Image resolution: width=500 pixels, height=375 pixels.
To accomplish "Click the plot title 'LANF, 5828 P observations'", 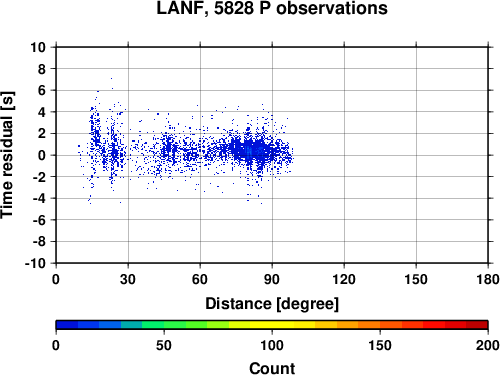I will coord(272,8).
